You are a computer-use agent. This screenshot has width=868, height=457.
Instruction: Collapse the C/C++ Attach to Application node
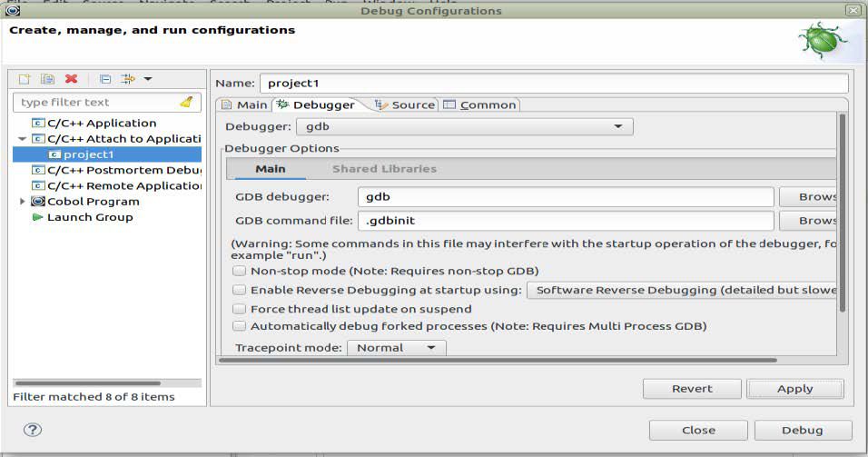pos(22,138)
